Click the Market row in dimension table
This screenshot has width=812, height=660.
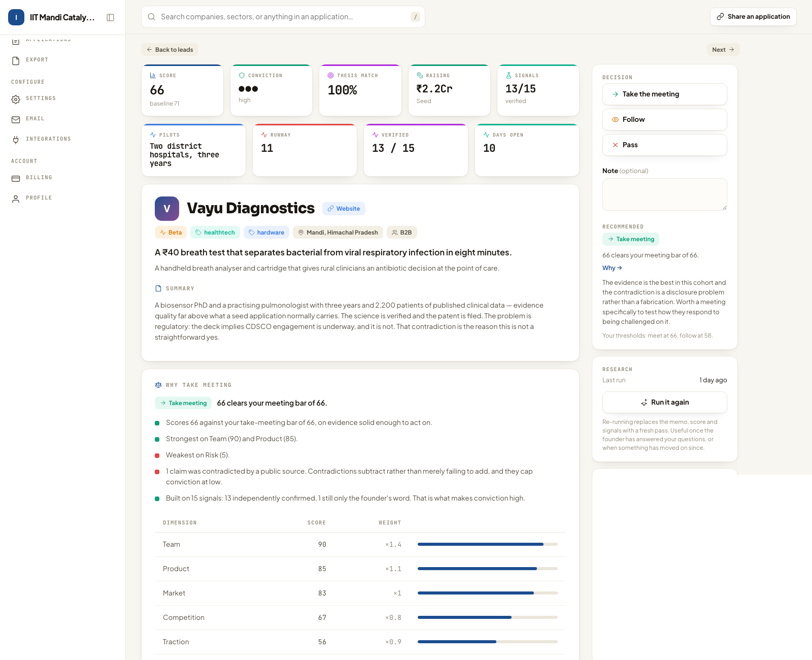[360, 593]
